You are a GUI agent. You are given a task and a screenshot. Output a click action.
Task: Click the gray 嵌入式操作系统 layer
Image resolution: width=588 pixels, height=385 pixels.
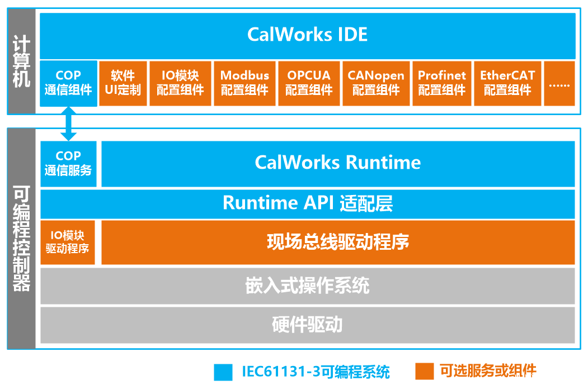(307, 286)
